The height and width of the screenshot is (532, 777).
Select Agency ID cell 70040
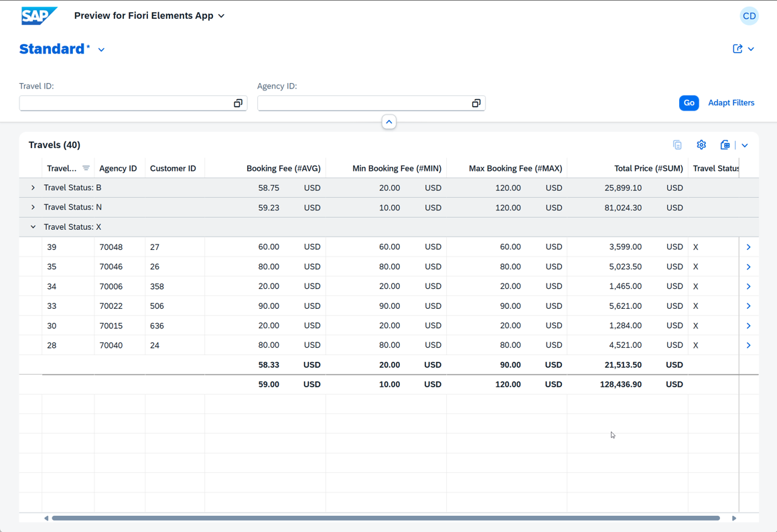111,345
